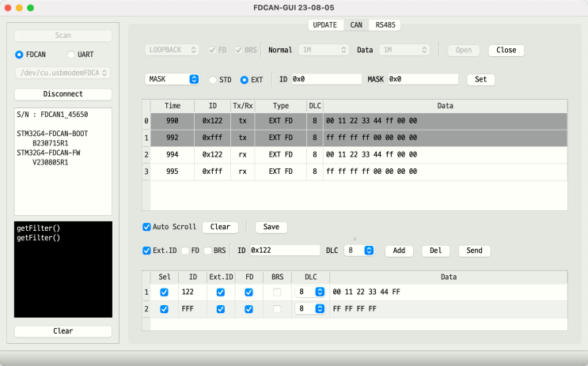
Task: Select log row with time 994
Action: pyautogui.click(x=358, y=155)
